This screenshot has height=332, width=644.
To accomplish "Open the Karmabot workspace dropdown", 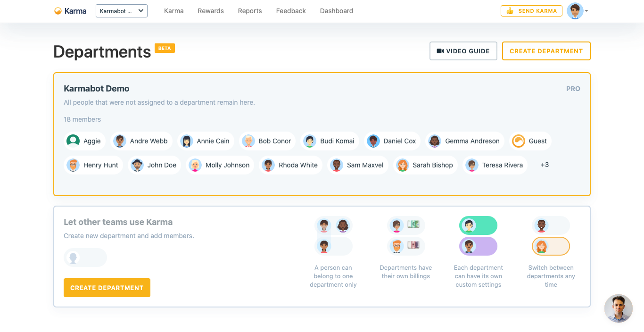I will (122, 11).
